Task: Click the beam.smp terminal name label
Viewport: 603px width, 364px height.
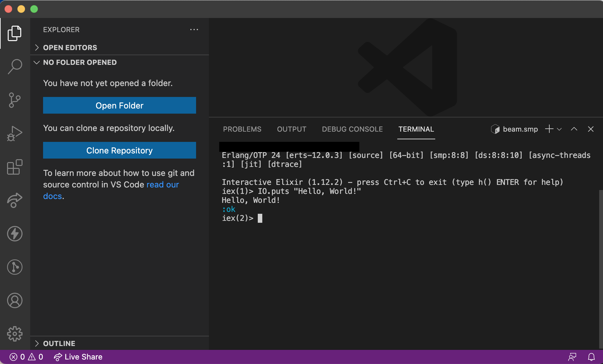Action: tap(520, 129)
